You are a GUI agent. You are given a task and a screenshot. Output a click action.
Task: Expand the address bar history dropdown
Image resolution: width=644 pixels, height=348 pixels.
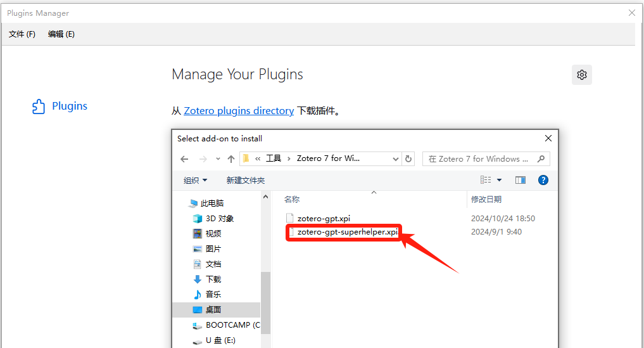point(396,158)
